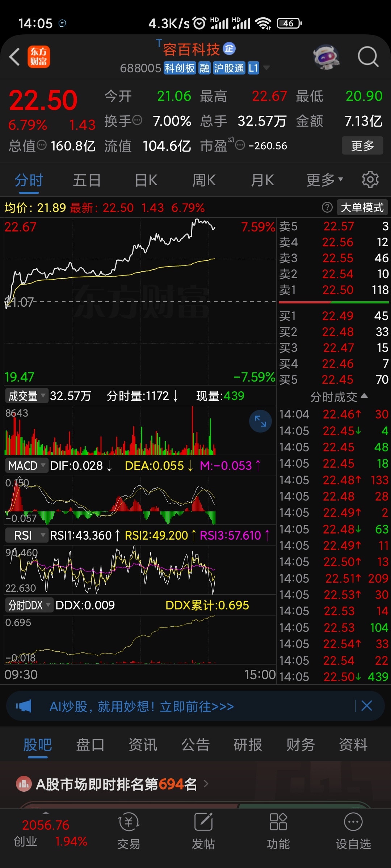Switch to 资料 tab
391x868 pixels.
pos(353,745)
